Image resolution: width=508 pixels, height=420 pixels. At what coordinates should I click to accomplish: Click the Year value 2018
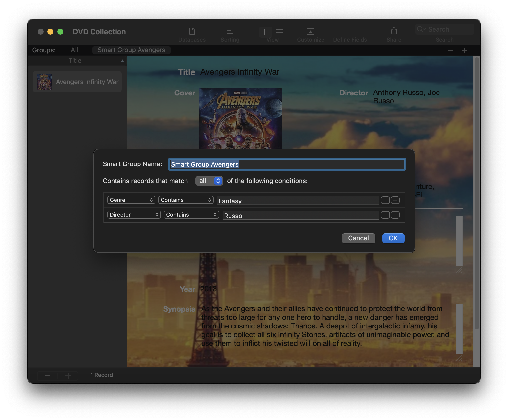pos(208,289)
